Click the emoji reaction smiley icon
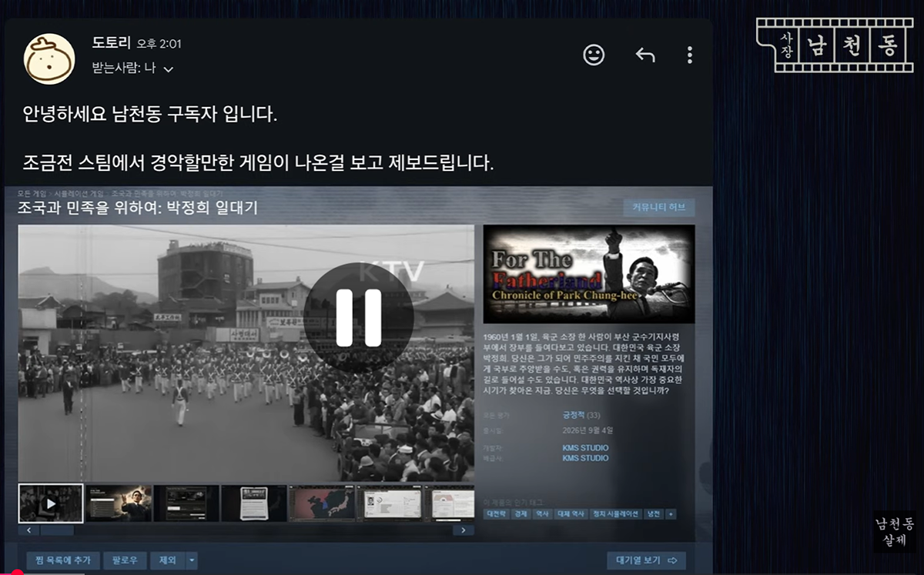Viewport: 924px width, 575px height. pos(594,55)
